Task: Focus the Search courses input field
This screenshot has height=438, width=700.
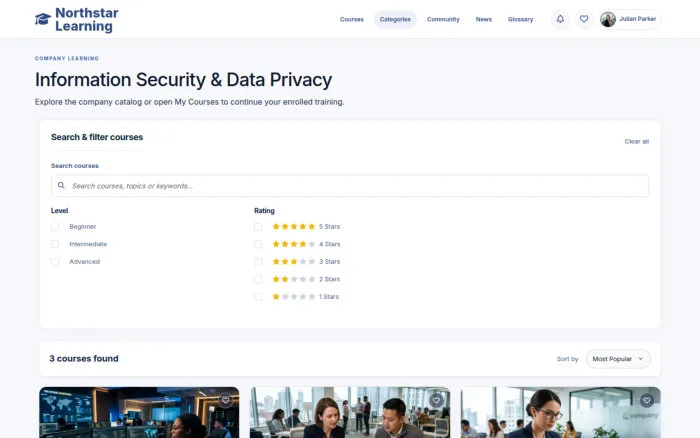Action: [350, 186]
